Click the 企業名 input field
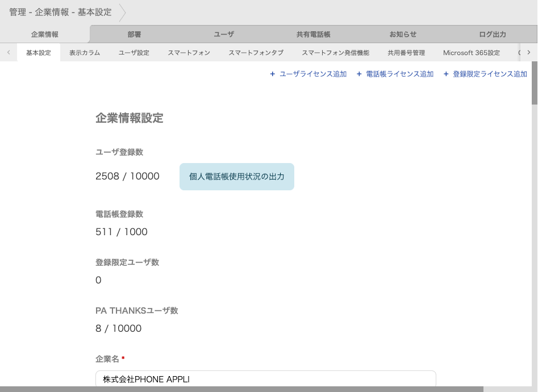 pyautogui.click(x=265, y=380)
